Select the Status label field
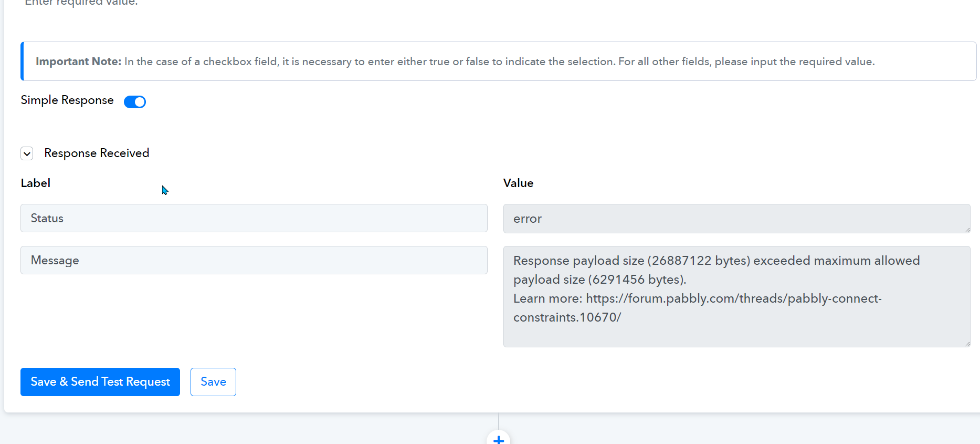The image size is (980, 444). [x=254, y=218]
